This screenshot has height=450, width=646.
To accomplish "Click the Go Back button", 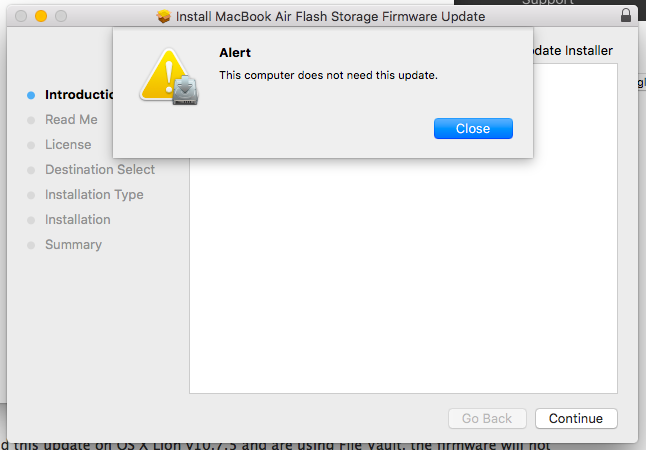I will click(487, 418).
